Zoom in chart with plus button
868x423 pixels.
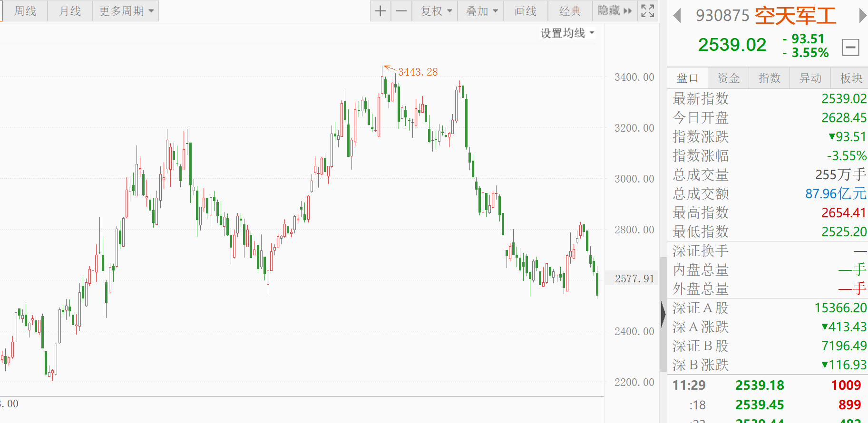[380, 11]
